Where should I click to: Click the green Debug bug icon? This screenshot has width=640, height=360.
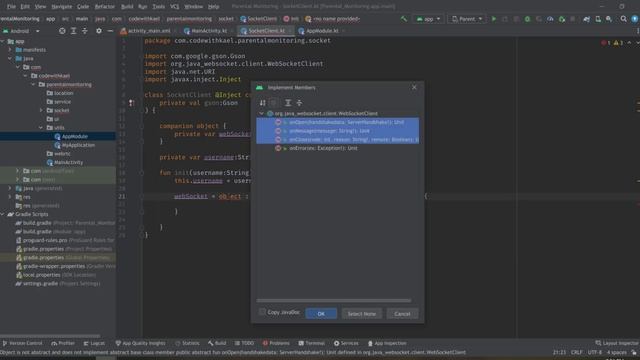tap(527, 19)
